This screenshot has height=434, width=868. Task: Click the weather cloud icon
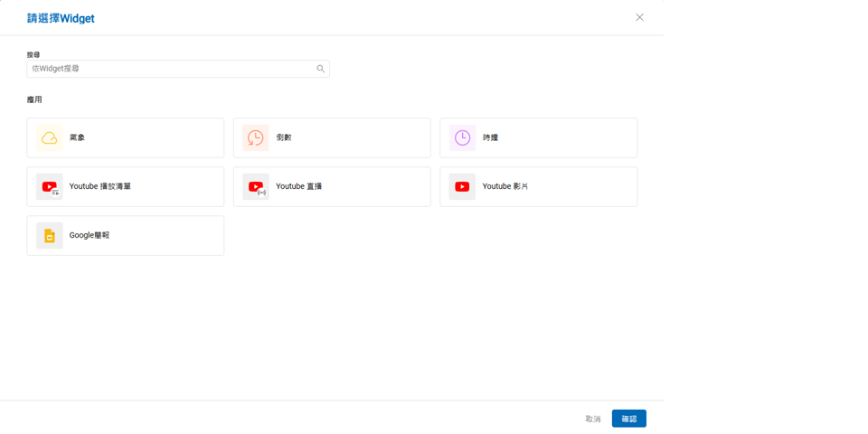pyautogui.click(x=50, y=138)
